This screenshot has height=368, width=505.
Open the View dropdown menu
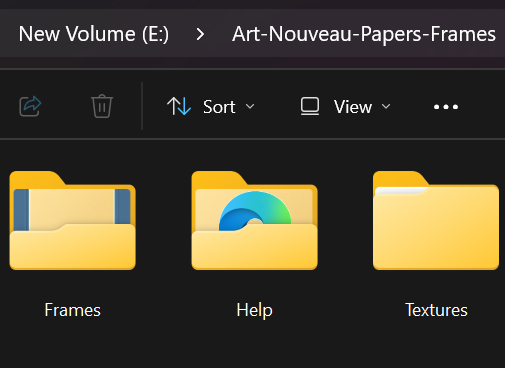pos(345,107)
